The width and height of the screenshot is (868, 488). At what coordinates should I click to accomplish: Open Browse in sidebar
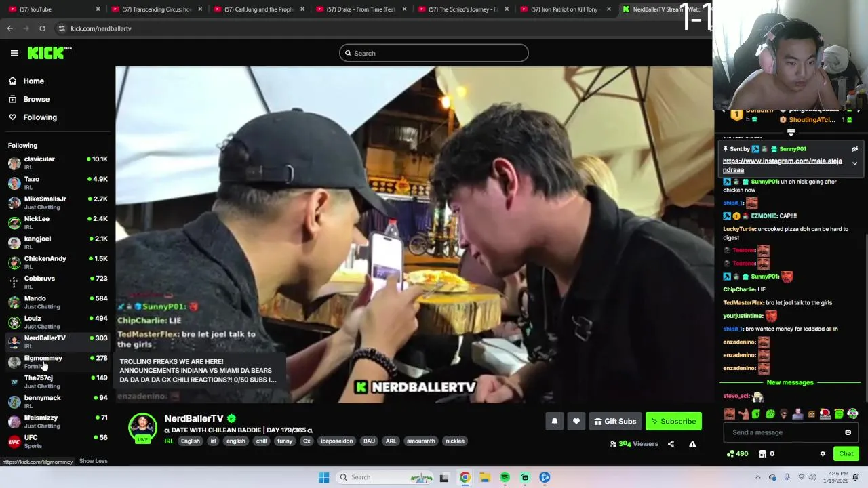coord(36,99)
